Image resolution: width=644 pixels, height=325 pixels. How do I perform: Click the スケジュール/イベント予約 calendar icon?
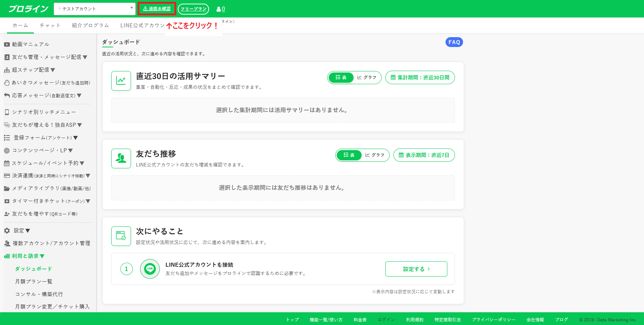[x=7, y=163]
